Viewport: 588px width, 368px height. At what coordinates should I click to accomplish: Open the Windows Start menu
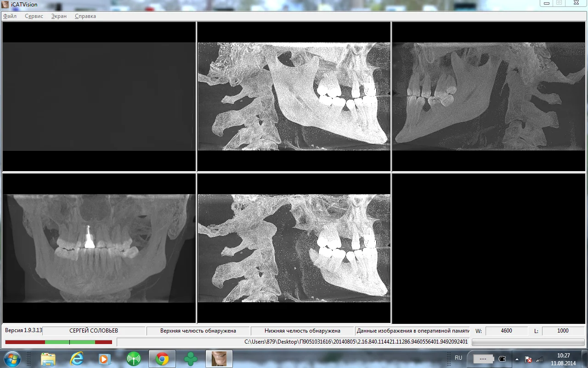(x=11, y=358)
